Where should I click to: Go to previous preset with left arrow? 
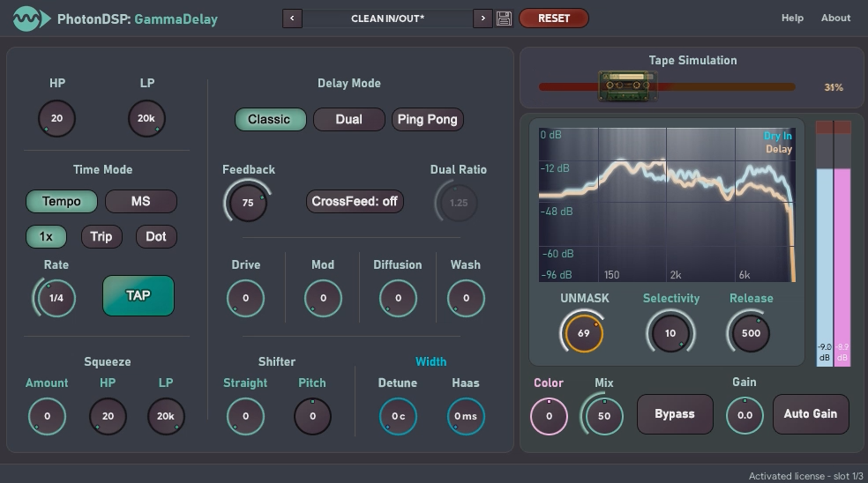292,19
